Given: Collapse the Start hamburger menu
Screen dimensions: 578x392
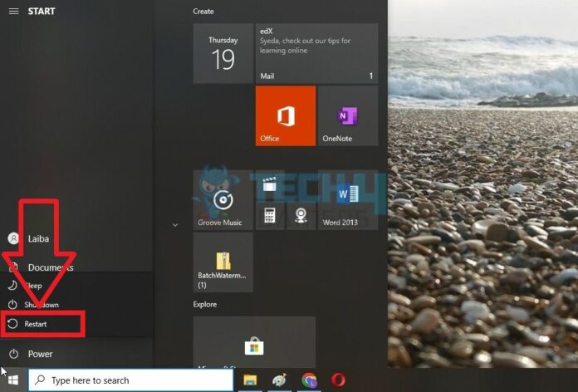Looking at the screenshot, I should 13,11.
